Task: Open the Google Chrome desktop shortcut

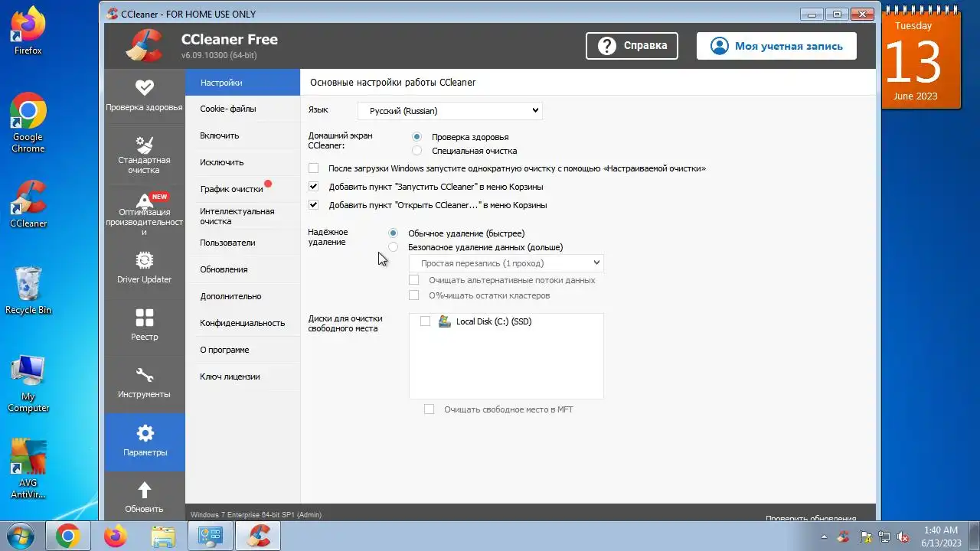Action: (x=28, y=123)
